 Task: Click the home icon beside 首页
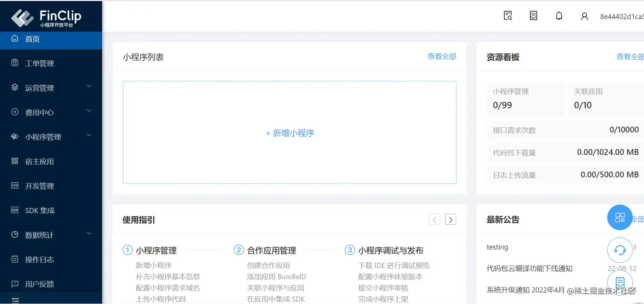pos(15,38)
